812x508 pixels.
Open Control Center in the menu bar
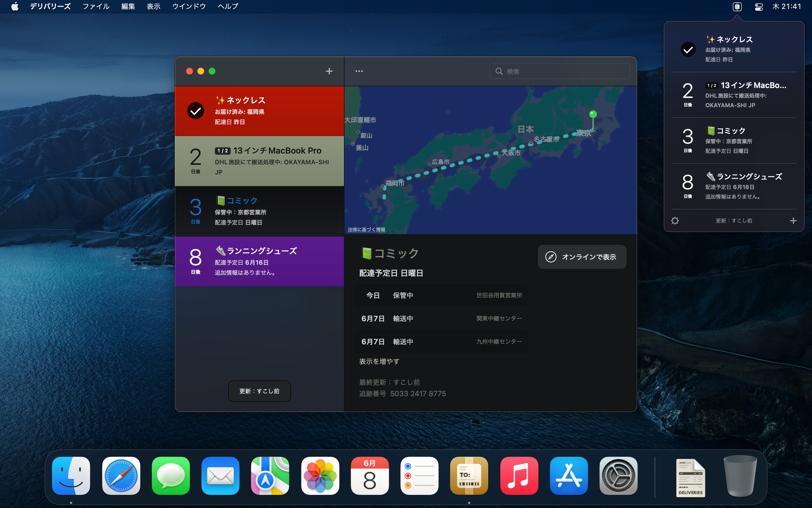759,6
